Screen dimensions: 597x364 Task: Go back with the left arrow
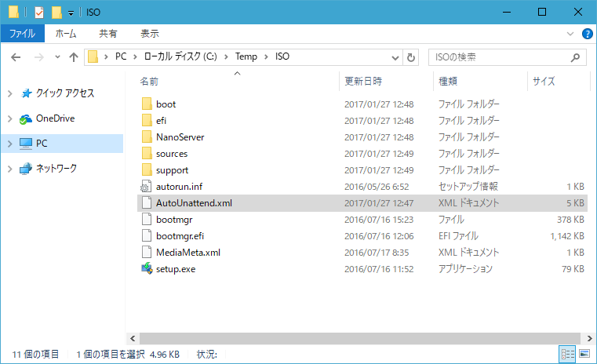(x=16, y=57)
